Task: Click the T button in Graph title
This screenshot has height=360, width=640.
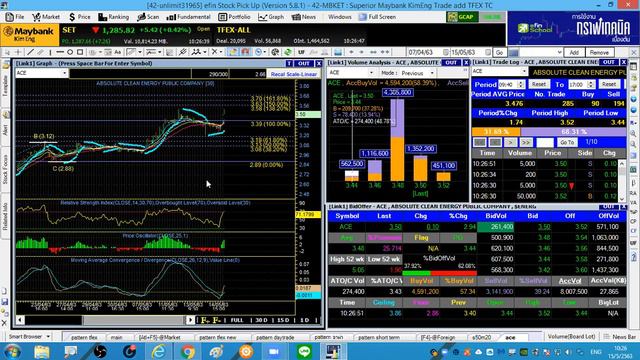Action: 289,63
